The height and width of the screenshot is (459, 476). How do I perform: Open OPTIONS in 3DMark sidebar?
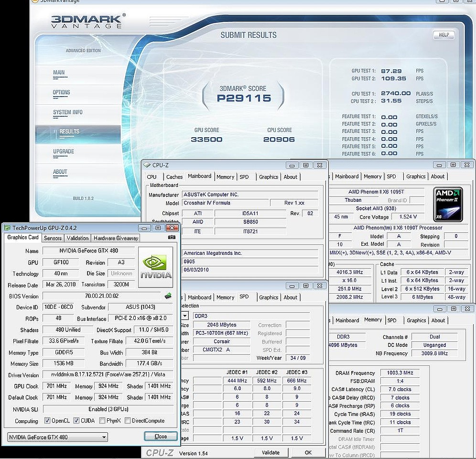[x=61, y=92]
